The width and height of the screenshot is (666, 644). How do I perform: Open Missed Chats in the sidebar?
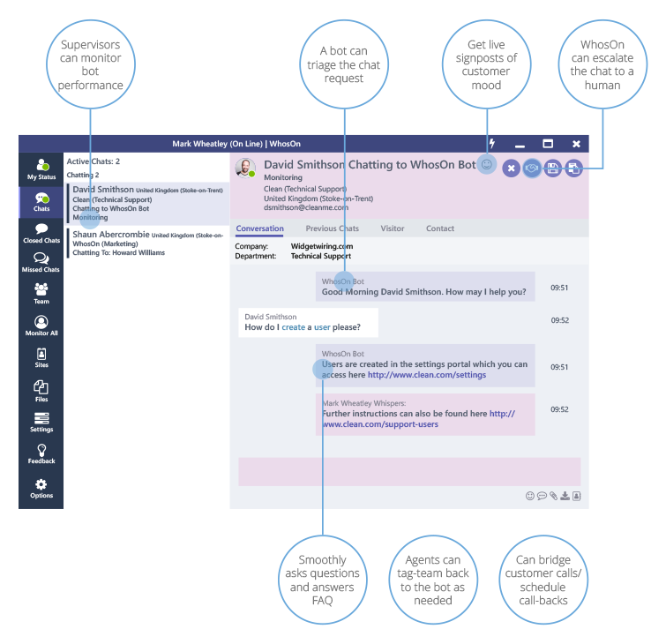[41, 262]
